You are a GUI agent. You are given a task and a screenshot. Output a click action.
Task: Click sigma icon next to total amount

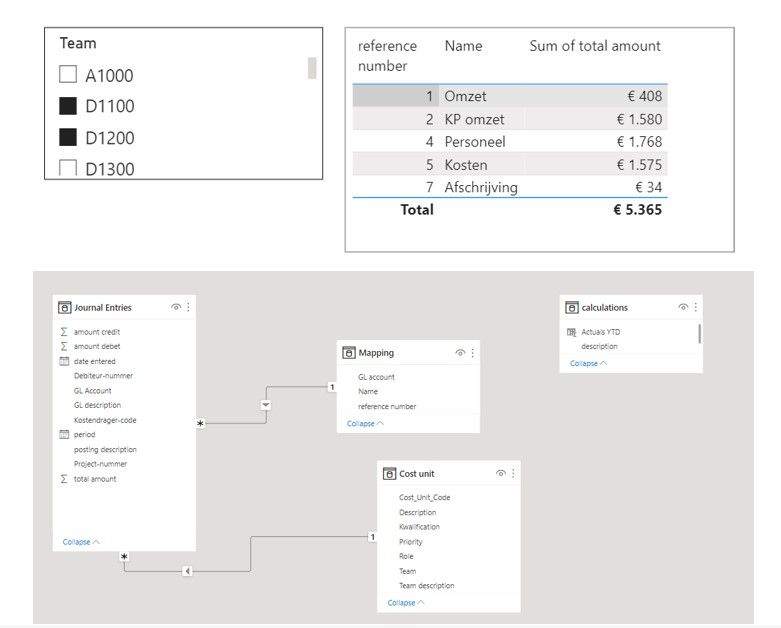[64, 479]
